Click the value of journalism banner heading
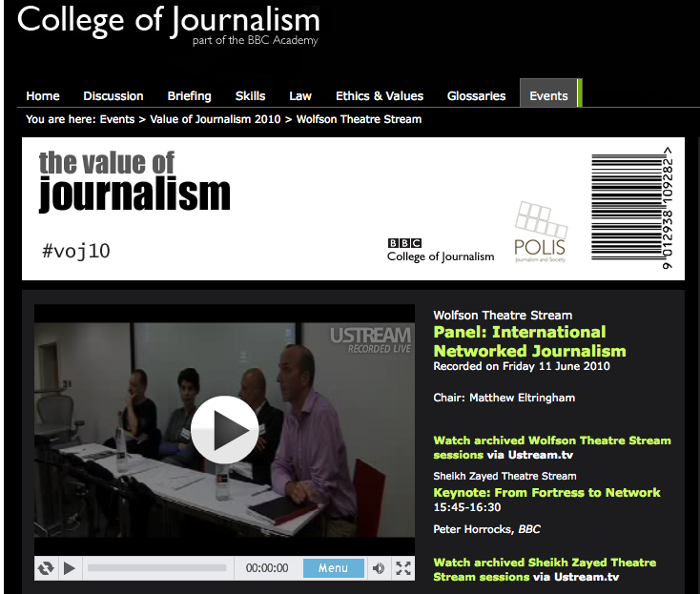 [x=134, y=181]
